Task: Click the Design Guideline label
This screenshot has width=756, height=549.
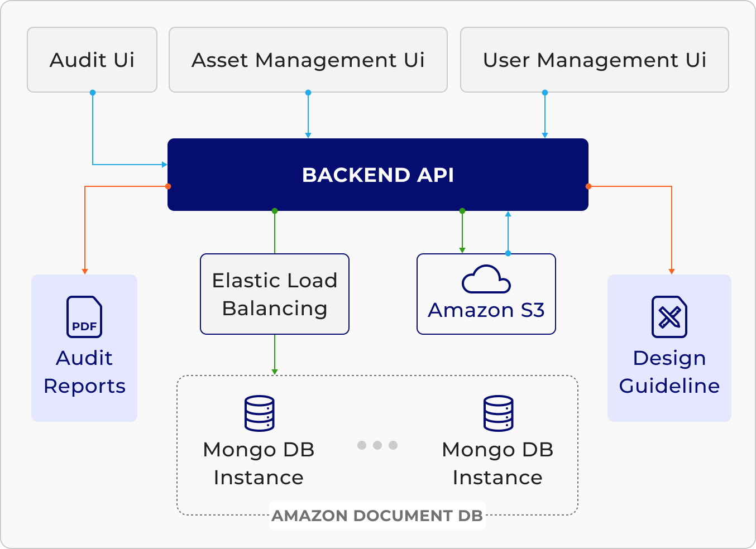Action: click(669, 372)
